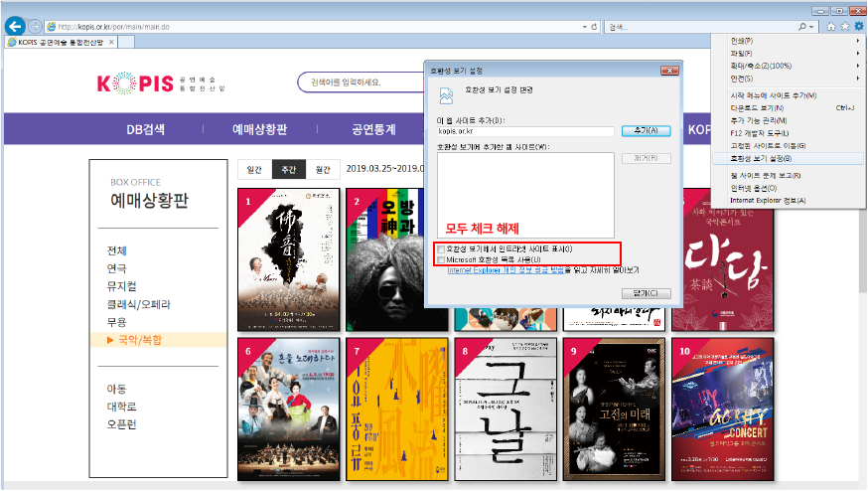
Task: Click the browser address bar URL
Action: click(x=113, y=27)
